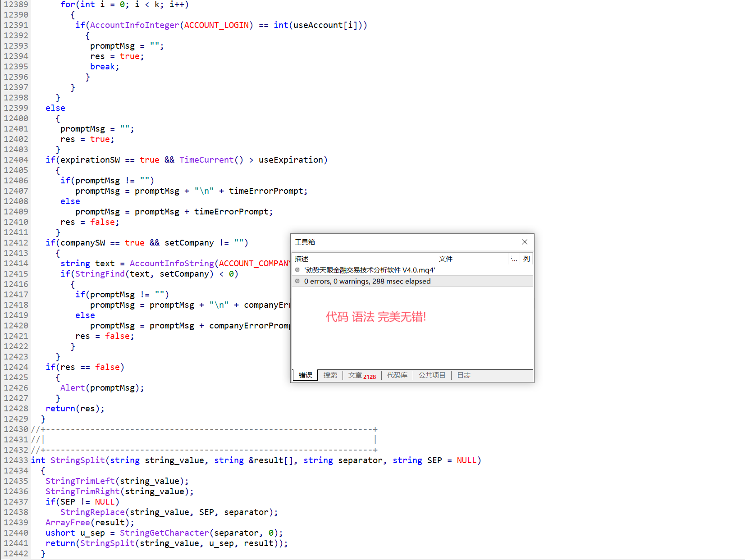Click the companySW variable
The width and height of the screenshot is (745, 560).
(x=82, y=243)
